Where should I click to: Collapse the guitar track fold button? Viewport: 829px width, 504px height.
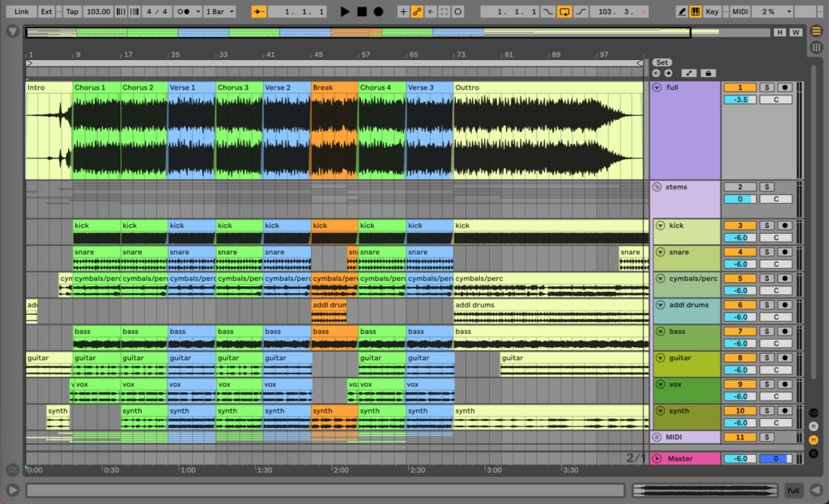[661, 358]
